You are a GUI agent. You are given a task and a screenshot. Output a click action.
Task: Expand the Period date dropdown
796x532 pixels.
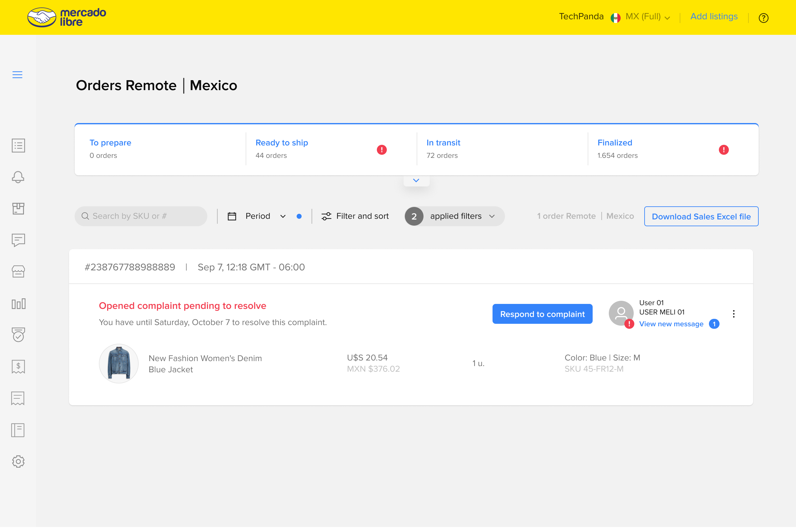(x=258, y=216)
